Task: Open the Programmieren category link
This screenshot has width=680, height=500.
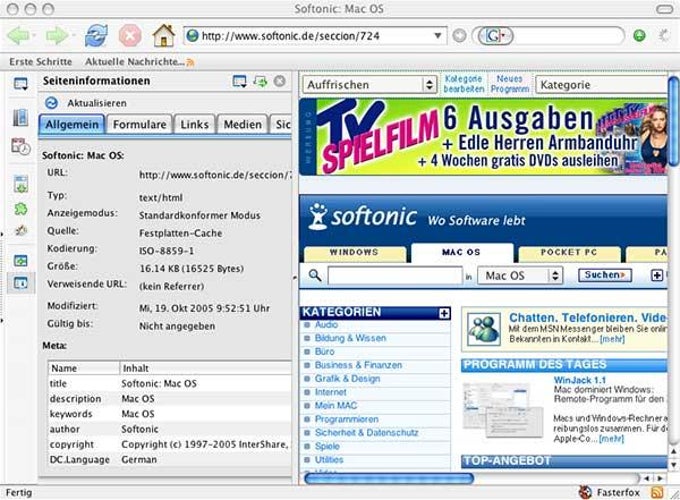Action: (347, 419)
